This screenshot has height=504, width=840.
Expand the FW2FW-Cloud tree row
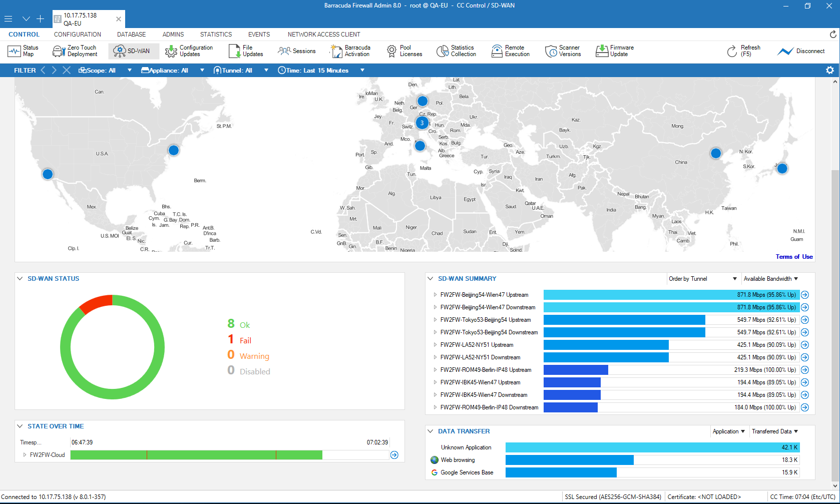(x=25, y=455)
